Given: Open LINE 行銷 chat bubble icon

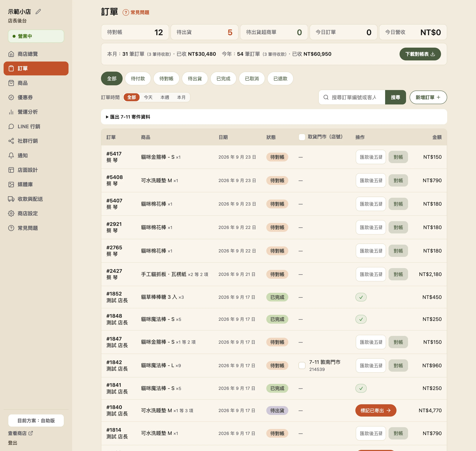Looking at the screenshot, I should (11, 126).
